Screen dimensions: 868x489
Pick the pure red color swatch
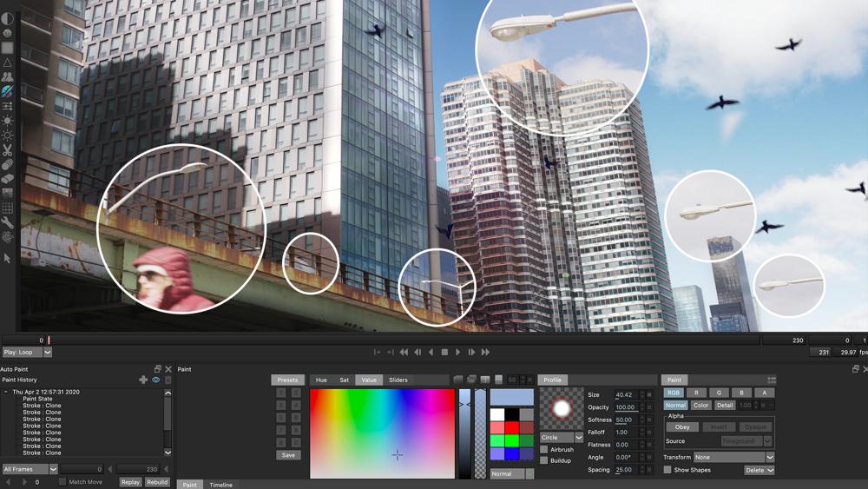[512, 427]
